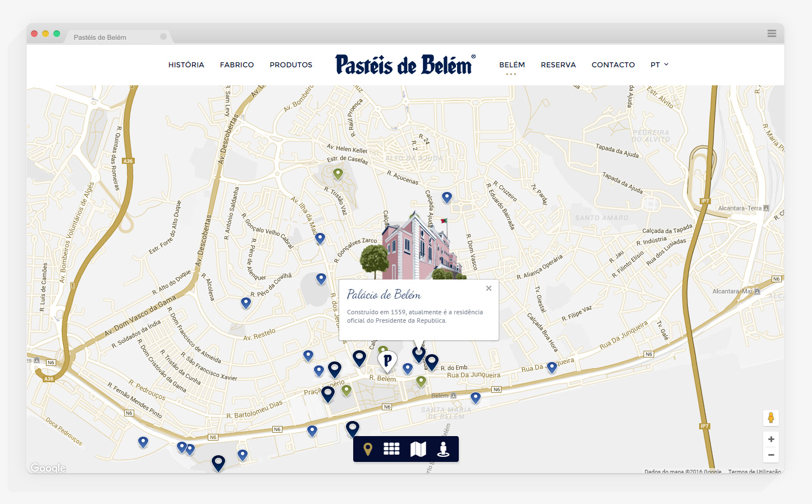This screenshot has width=812, height=504.
Task: Click blue pin right of P marker
Action: coord(408,368)
